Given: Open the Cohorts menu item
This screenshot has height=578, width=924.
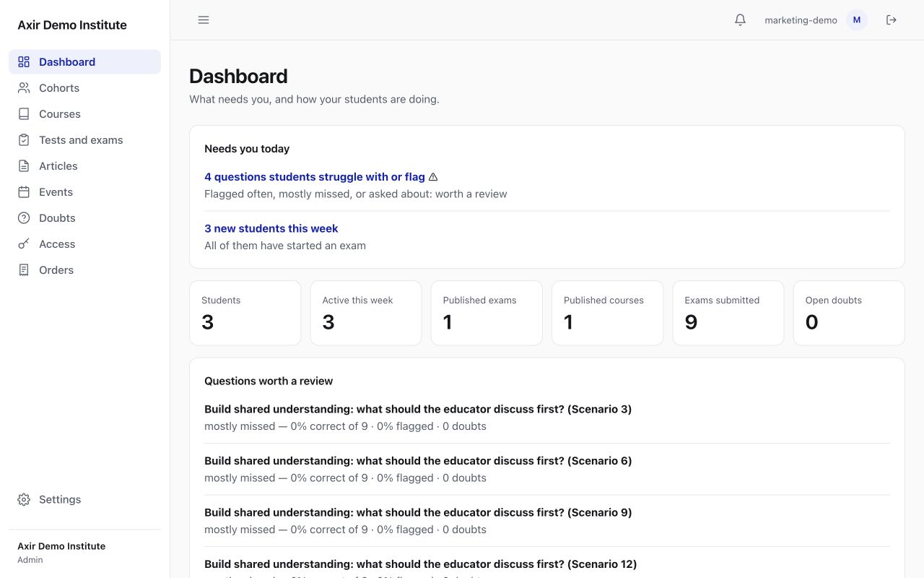Looking at the screenshot, I should point(84,88).
